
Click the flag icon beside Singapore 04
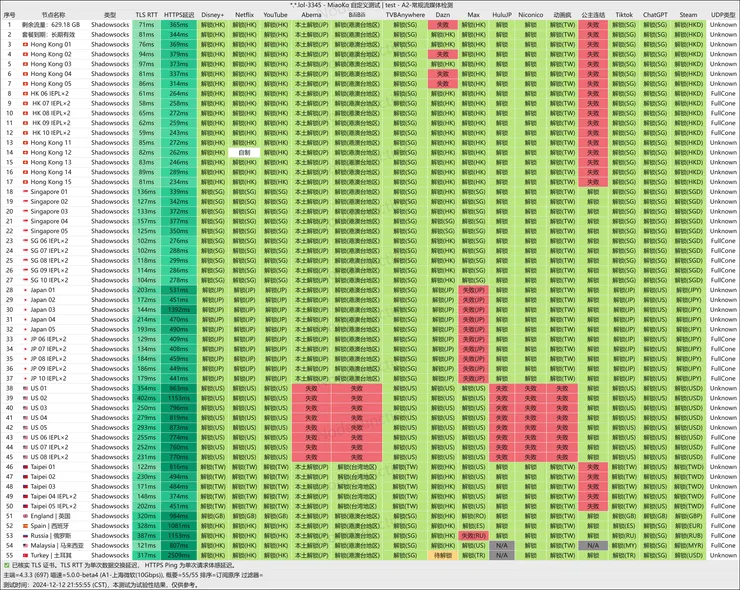pyautogui.click(x=25, y=221)
